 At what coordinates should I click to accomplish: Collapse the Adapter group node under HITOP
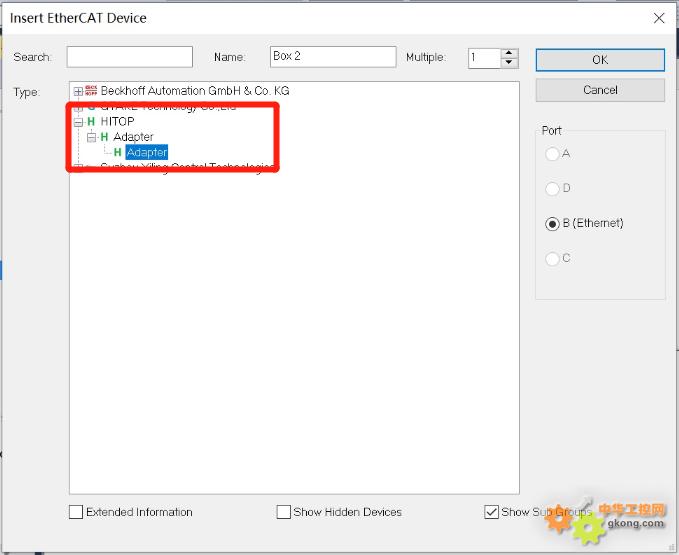point(91,138)
